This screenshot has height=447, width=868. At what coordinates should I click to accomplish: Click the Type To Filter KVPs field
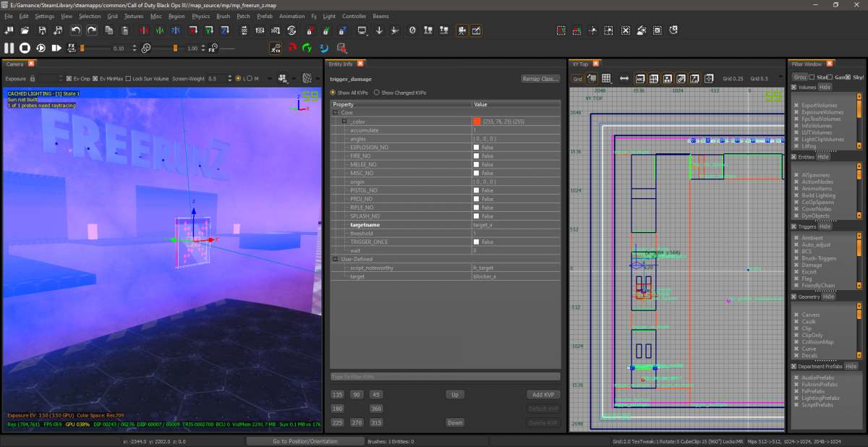click(x=445, y=376)
